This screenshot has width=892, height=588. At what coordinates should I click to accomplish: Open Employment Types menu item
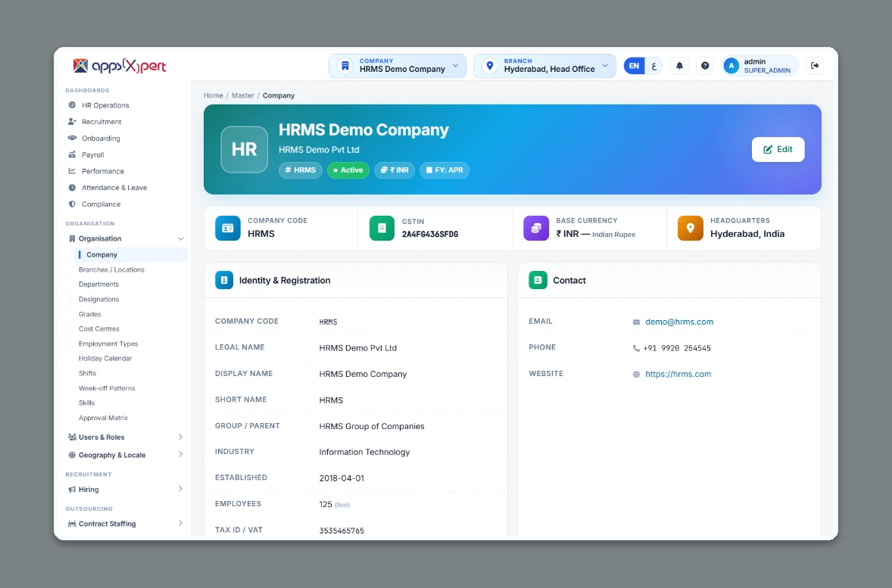108,344
